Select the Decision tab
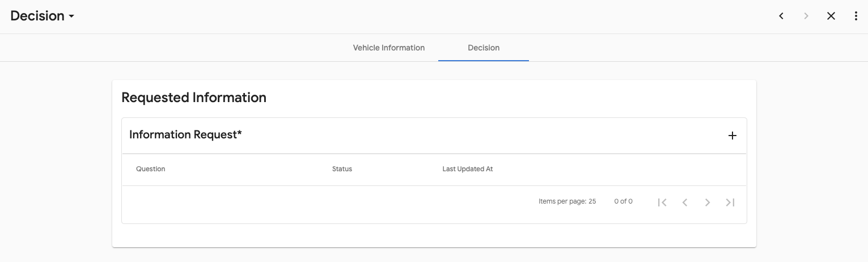The height and width of the screenshot is (262, 868). (x=484, y=48)
